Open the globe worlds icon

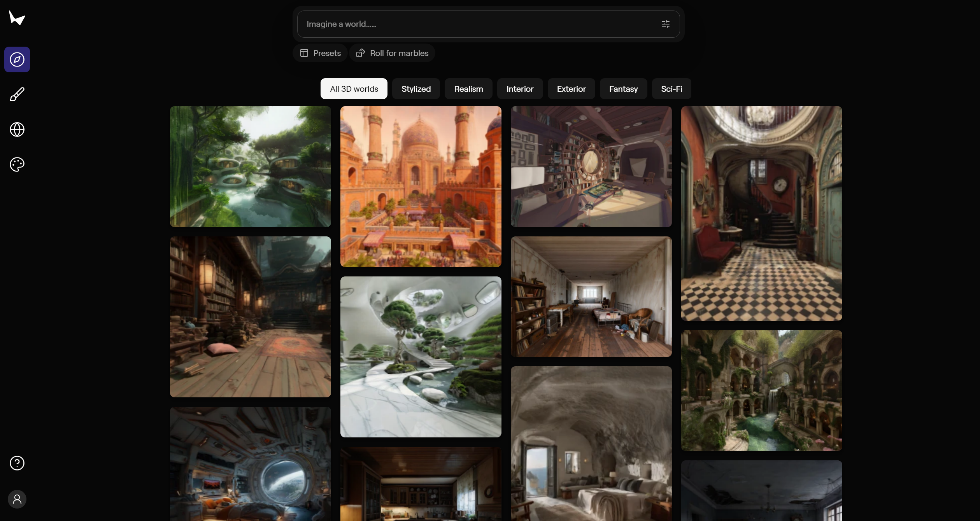coord(17,129)
